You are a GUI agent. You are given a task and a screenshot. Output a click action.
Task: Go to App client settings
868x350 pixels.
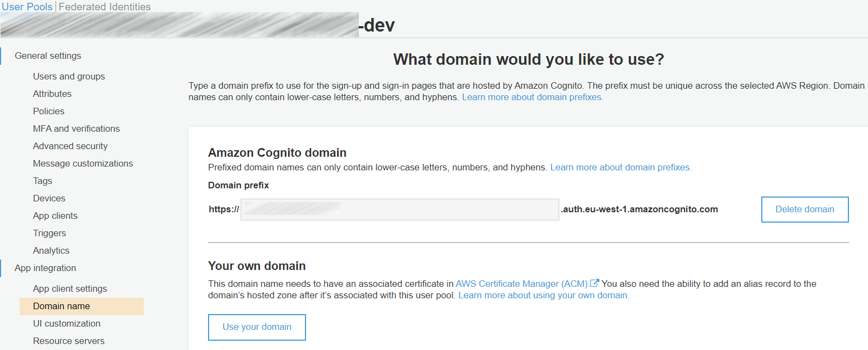[x=70, y=288]
